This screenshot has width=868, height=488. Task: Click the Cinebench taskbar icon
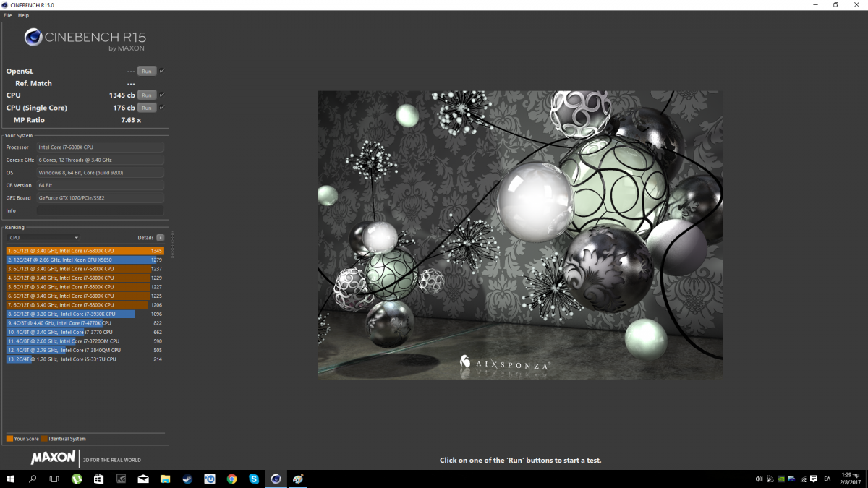click(276, 479)
